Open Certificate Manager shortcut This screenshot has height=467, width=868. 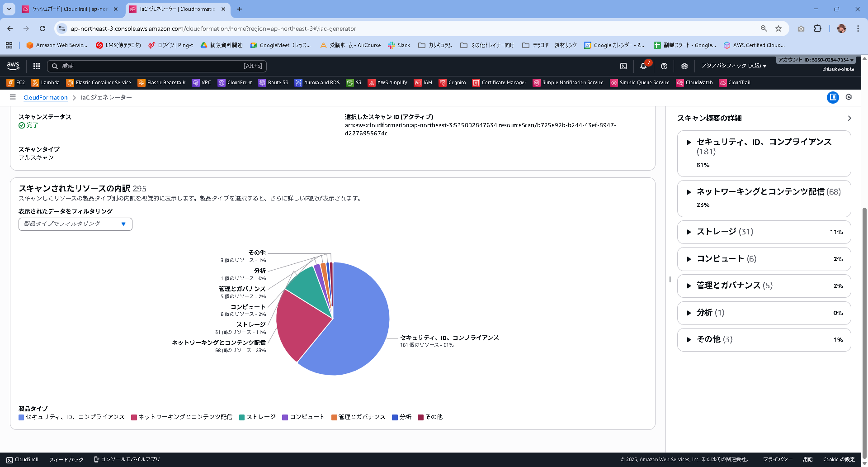[500, 82]
